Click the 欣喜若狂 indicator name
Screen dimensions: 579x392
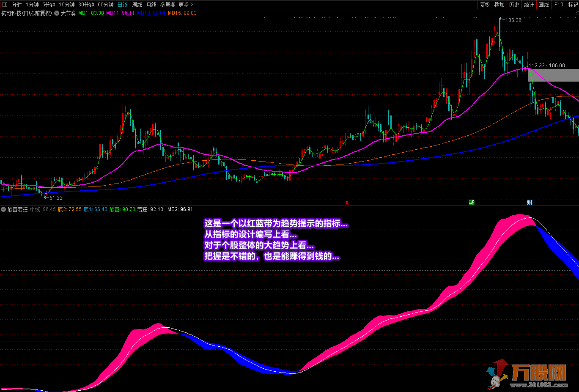[x=17, y=209]
